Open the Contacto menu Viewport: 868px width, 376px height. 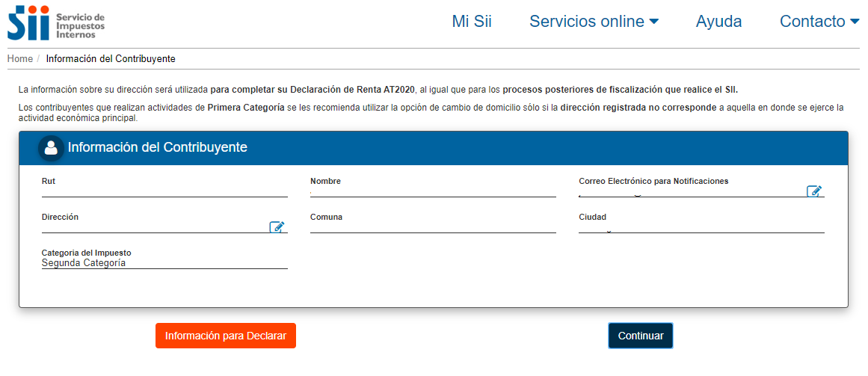pos(819,22)
